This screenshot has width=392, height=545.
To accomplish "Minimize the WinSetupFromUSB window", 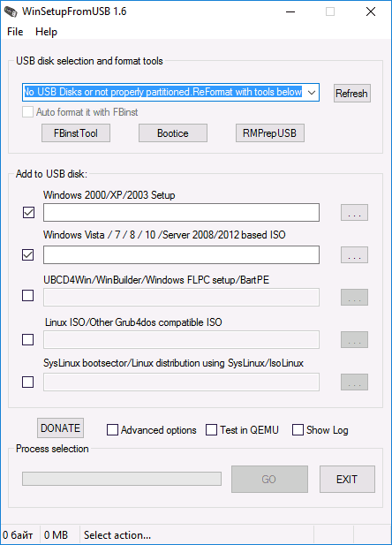I will [290, 11].
